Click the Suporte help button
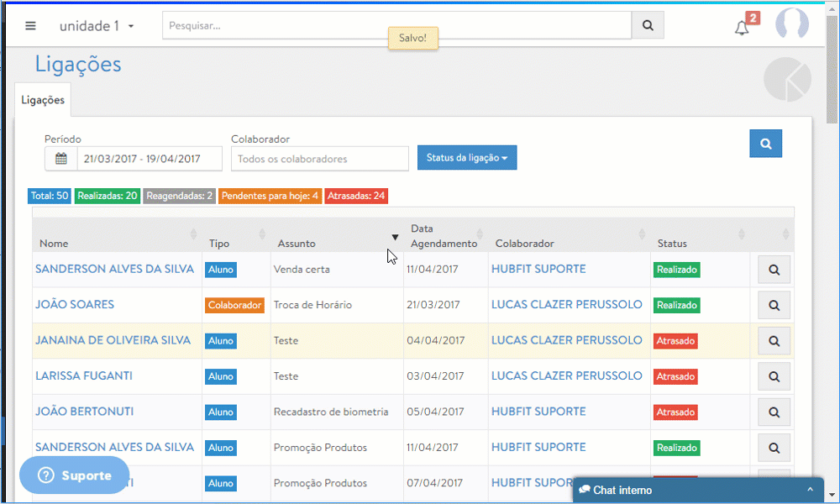 [x=75, y=475]
